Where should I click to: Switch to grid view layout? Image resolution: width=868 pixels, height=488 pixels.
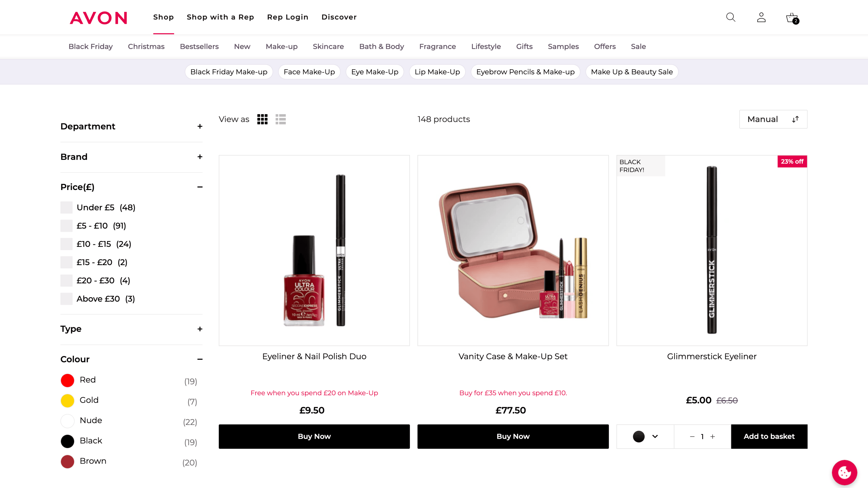(x=262, y=119)
